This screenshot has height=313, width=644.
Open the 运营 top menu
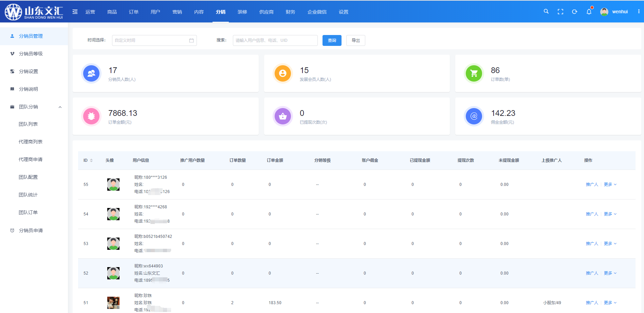click(90, 12)
